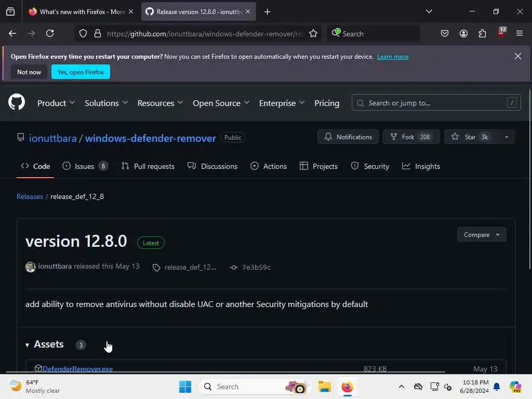532x399 pixels.
Task: Open File Explorer from the taskbar
Action: [x=324, y=387]
